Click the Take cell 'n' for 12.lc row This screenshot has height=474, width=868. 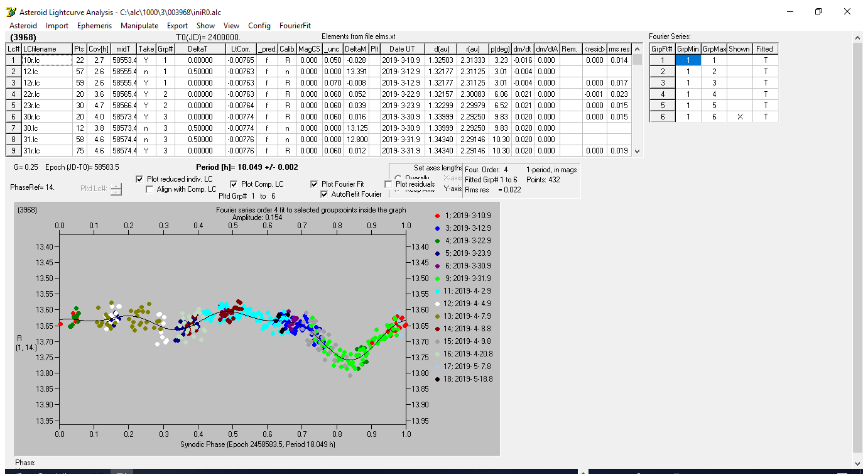point(146,71)
